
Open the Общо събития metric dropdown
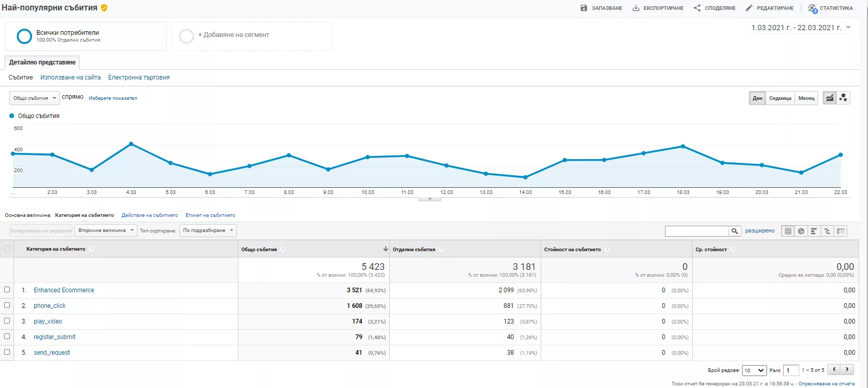[x=34, y=98]
